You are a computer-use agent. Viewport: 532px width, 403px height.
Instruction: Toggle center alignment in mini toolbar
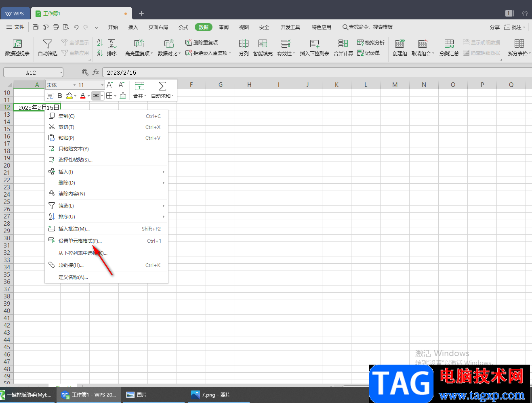tap(96, 96)
